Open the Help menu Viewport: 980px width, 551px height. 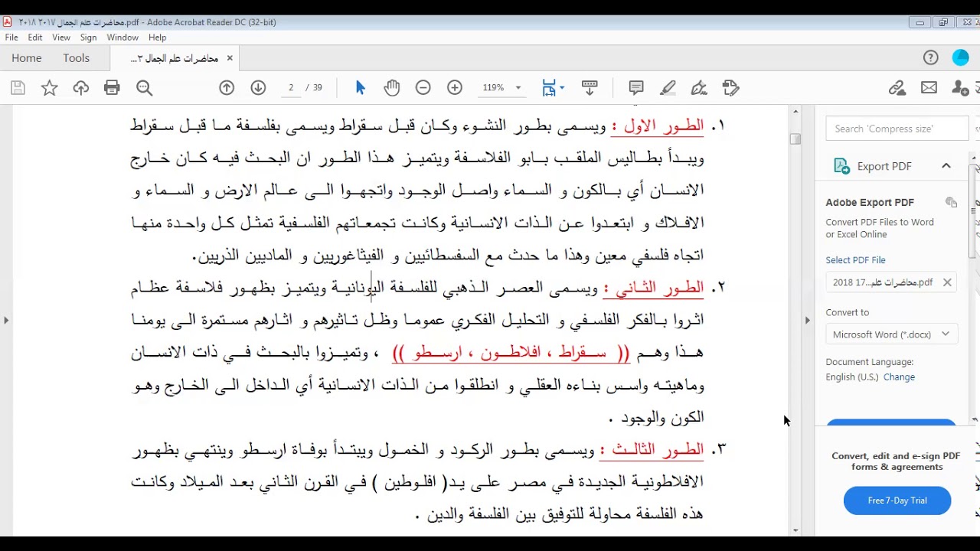157,37
